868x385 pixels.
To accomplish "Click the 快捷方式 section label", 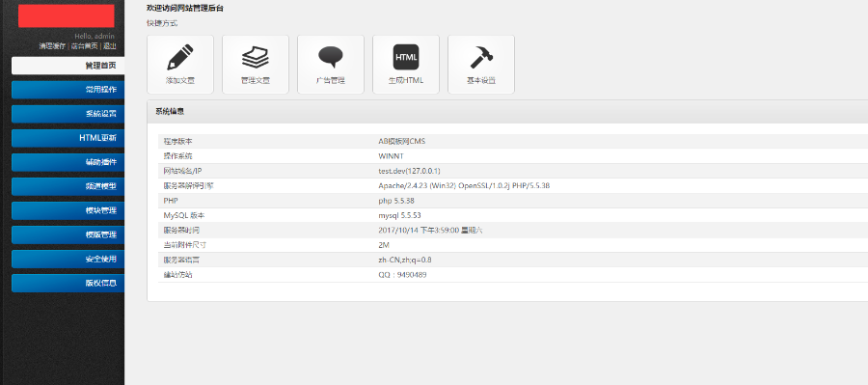I will pos(162,23).
